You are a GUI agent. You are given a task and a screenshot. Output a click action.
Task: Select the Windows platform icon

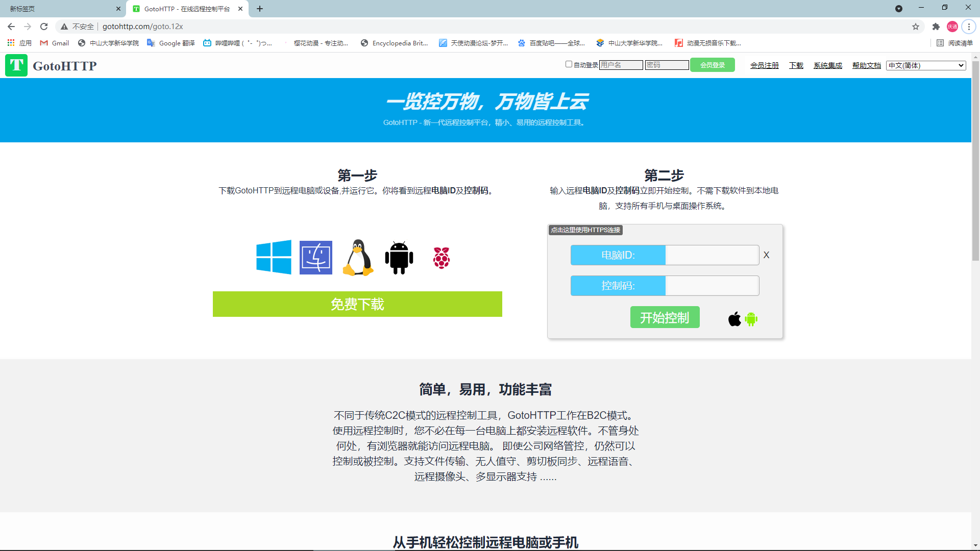(274, 257)
